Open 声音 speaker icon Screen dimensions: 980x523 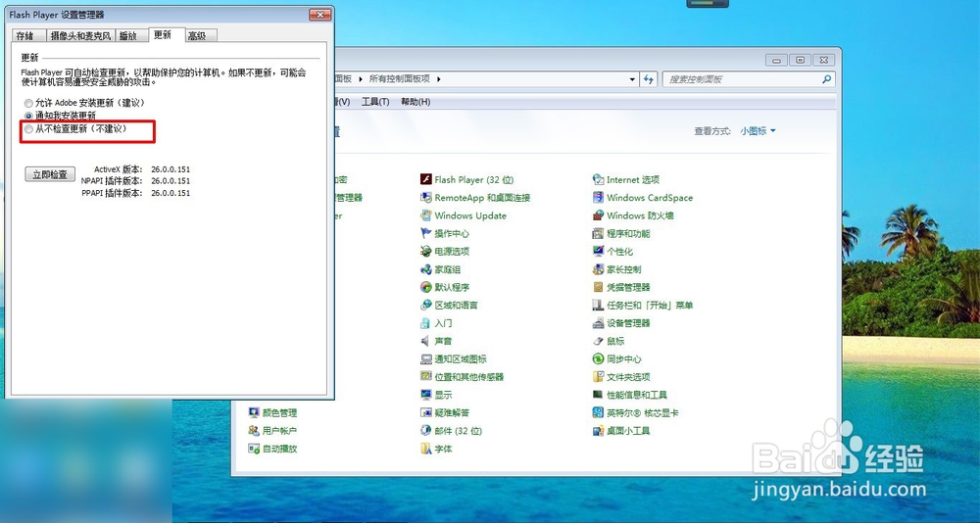tap(426, 341)
